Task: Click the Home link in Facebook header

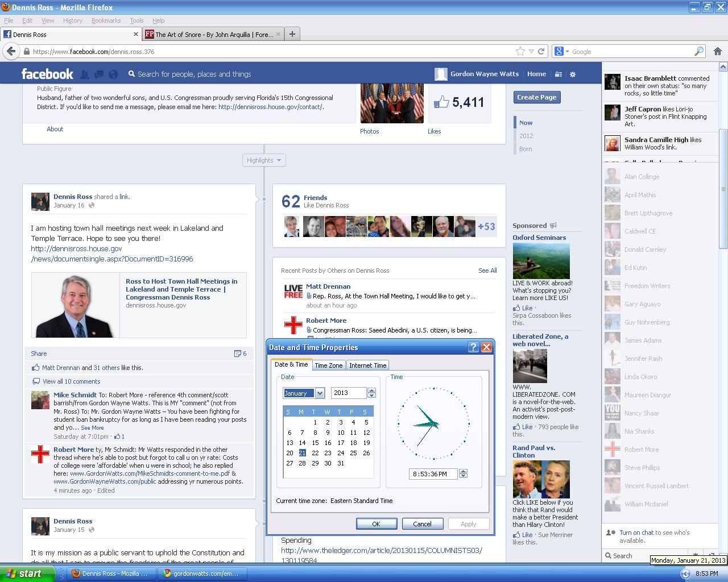Action: coord(536,74)
